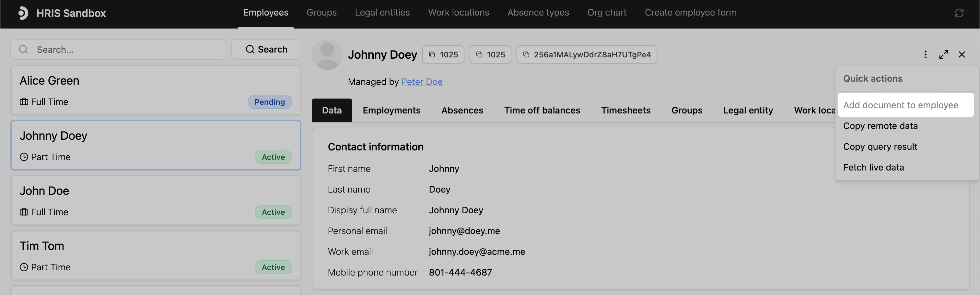
Task: Go to the Groups page in the top navigation
Action: (x=321, y=13)
